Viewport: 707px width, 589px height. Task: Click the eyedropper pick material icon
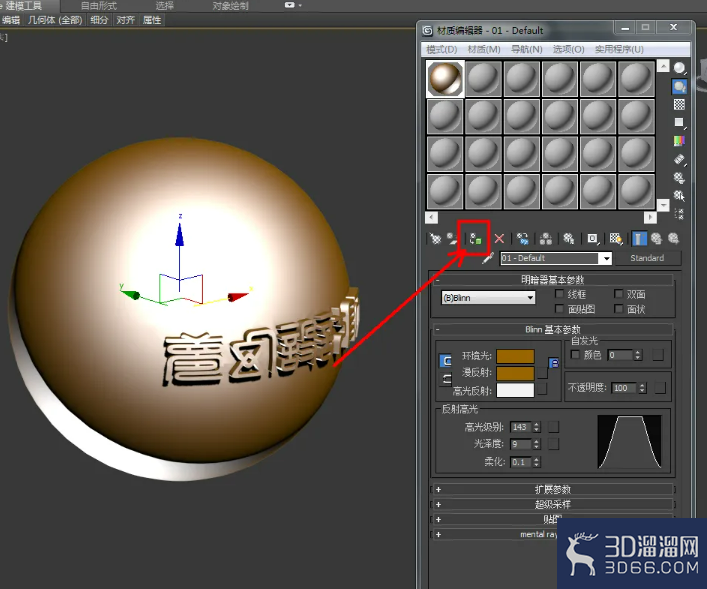(487, 258)
